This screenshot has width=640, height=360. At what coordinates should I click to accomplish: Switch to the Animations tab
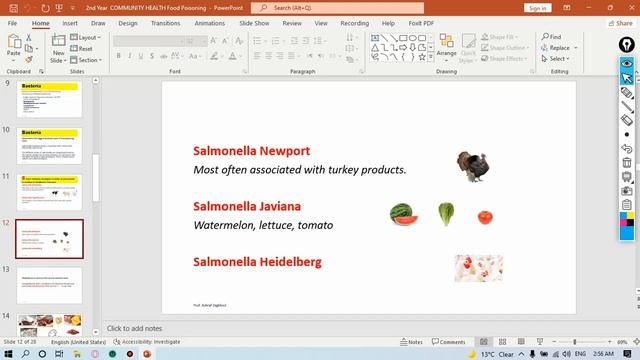pyautogui.click(x=209, y=23)
